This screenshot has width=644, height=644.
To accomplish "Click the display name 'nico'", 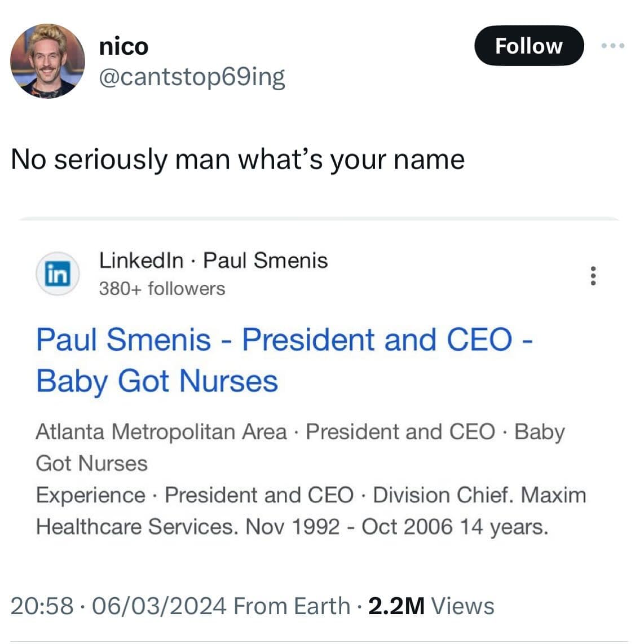I will click(x=123, y=46).
